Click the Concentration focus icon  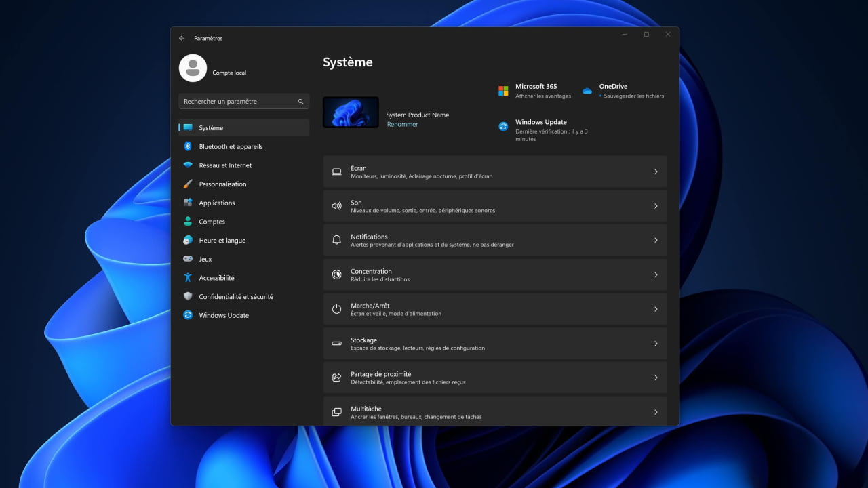(x=336, y=274)
